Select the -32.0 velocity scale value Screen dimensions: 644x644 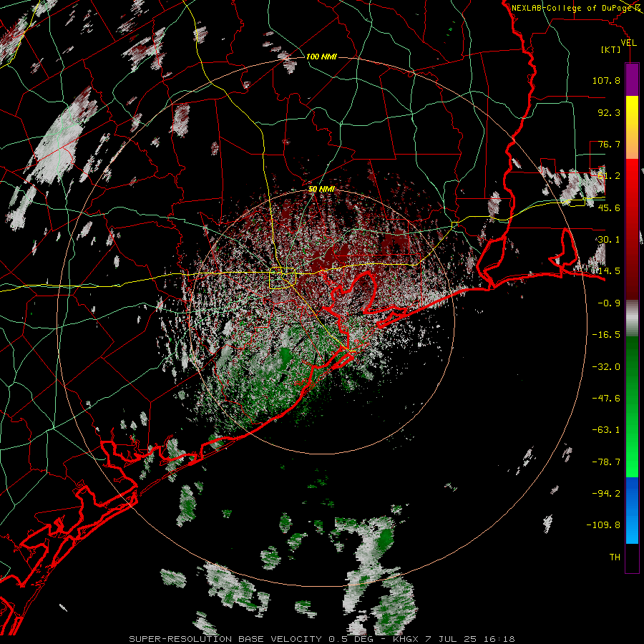(606, 367)
